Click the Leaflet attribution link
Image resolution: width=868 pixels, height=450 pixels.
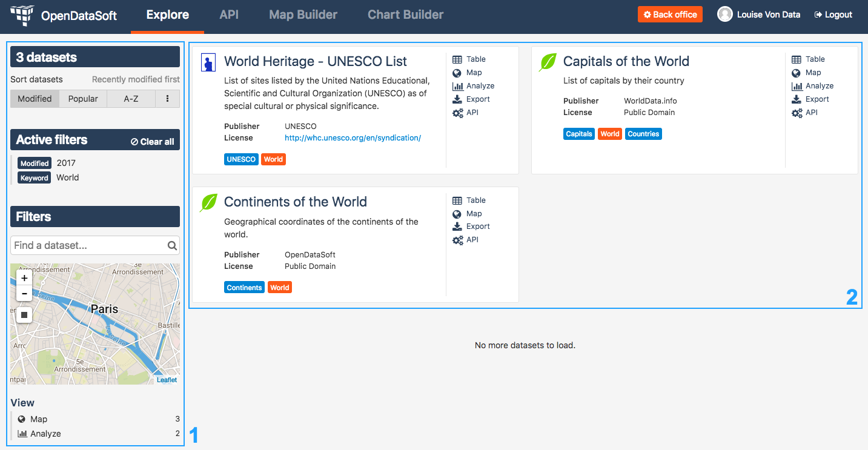[167, 380]
